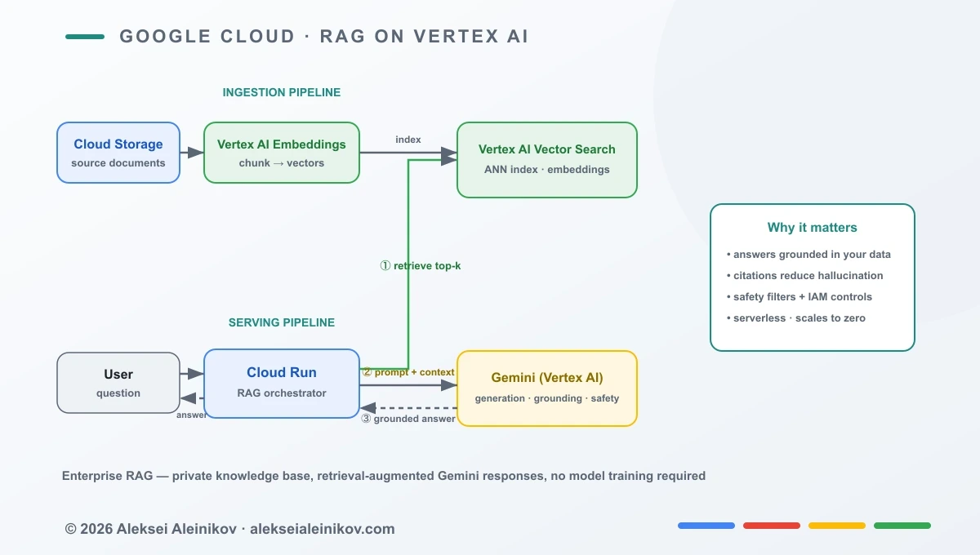Click 'generation · grounding · safety' subtitle

coord(547,399)
